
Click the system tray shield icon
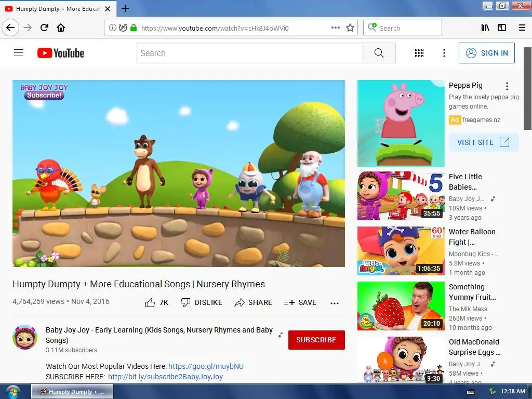click(x=493, y=391)
